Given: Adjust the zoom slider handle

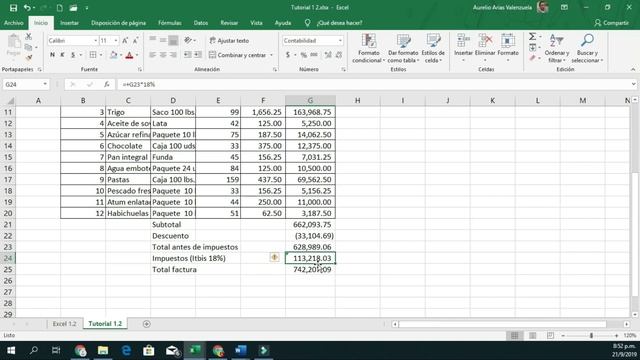Looking at the screenshot, I should 591,336.
